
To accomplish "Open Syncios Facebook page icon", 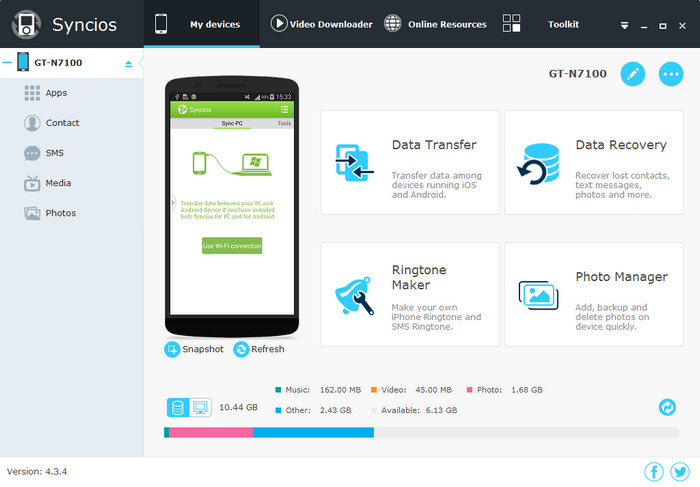I will point(654,472).
